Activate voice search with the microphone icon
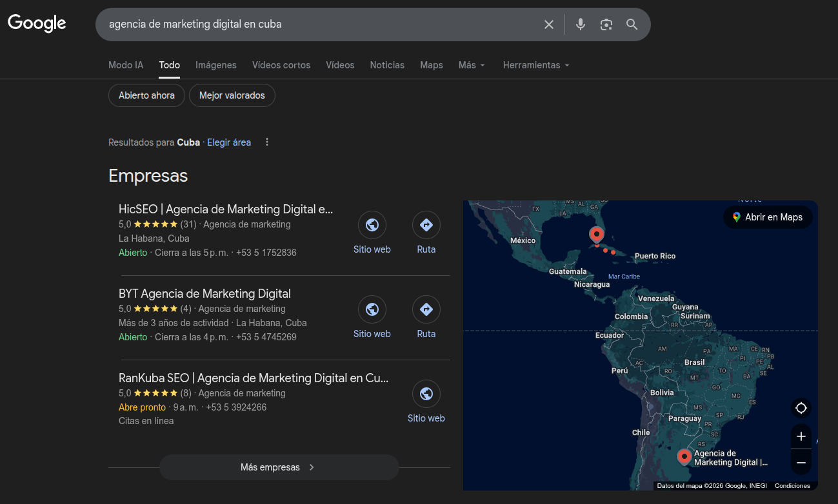 (x=580, y=24)
